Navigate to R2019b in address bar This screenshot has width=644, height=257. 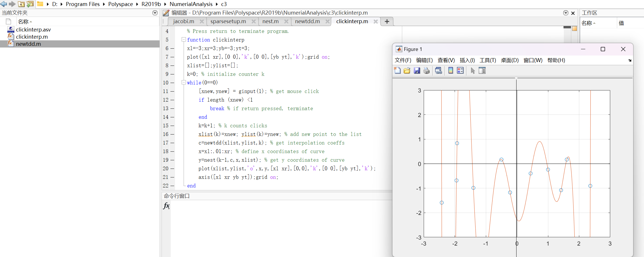(151, 4)
